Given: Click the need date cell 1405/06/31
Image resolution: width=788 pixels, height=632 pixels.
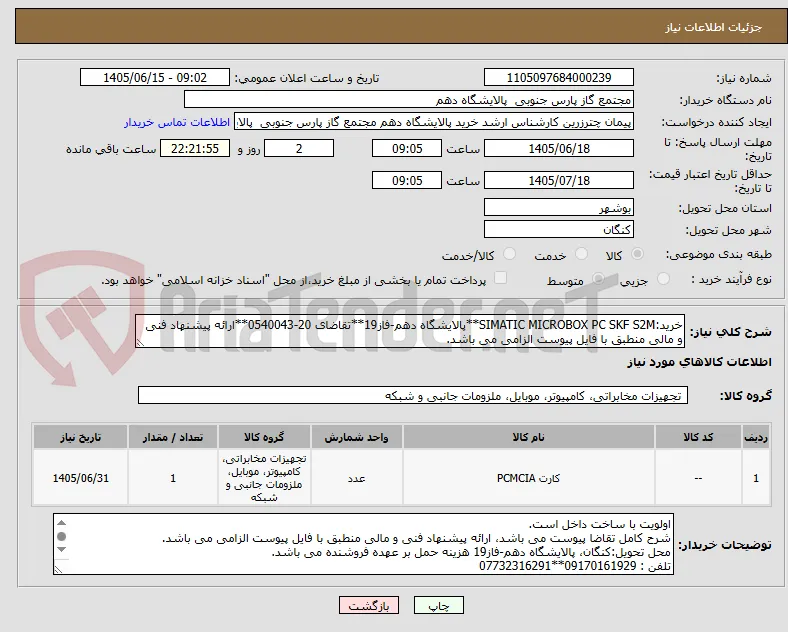Looking at the screenshot, I should pyautogui.click(x=80, y=478).
